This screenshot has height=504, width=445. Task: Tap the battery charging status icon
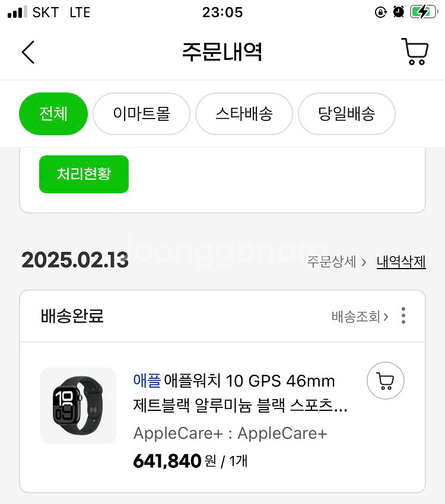(x=422, y=12)
